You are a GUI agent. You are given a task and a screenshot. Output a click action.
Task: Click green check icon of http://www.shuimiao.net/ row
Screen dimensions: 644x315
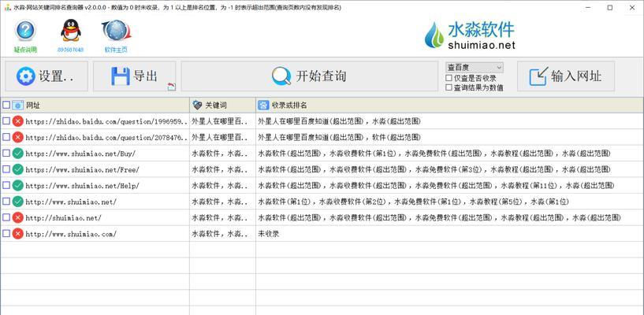[x=17, y=202]
